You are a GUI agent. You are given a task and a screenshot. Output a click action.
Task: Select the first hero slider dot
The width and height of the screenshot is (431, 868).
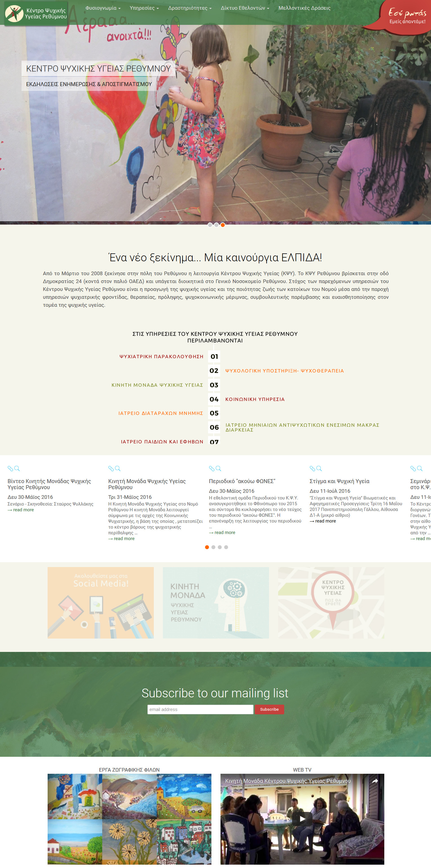coord(210,225)
